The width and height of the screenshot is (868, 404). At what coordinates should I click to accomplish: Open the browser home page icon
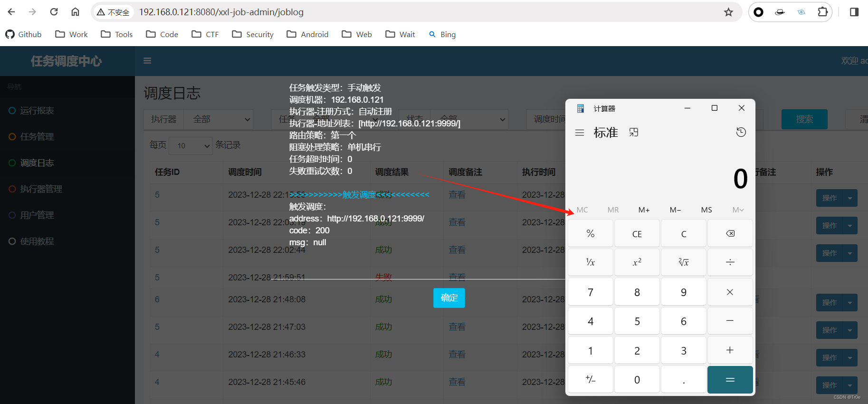75,12
